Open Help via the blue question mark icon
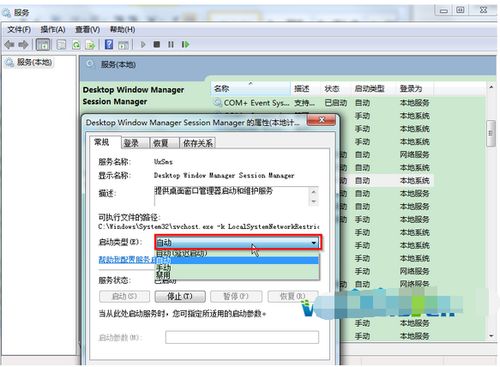 (x=109, y=44)
